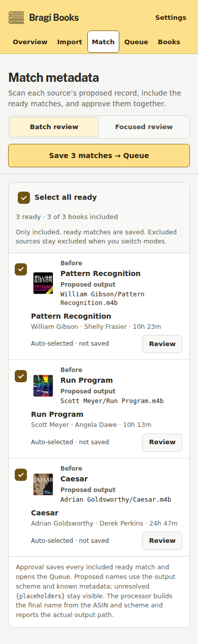Open the Pattern Recognition cover thumbnail

[x=43, y=283]
